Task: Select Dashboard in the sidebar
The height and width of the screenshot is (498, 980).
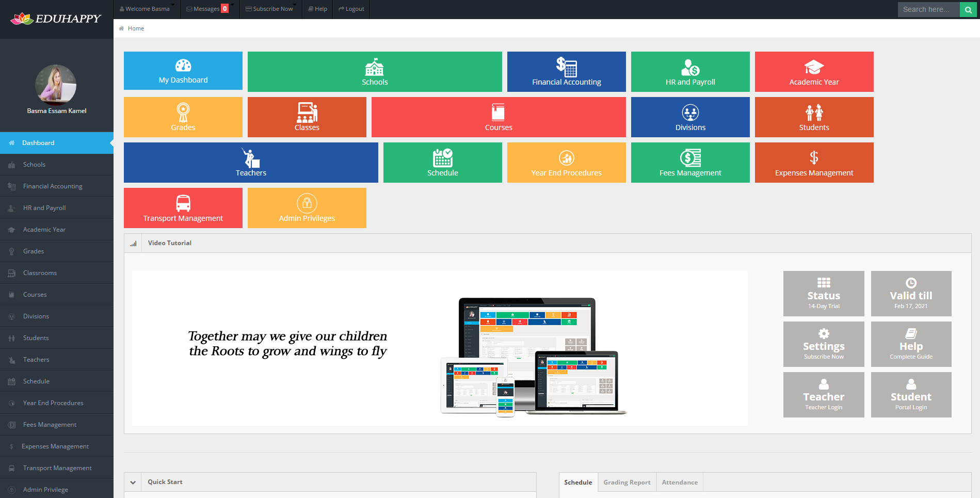Action: click(57, 143)
